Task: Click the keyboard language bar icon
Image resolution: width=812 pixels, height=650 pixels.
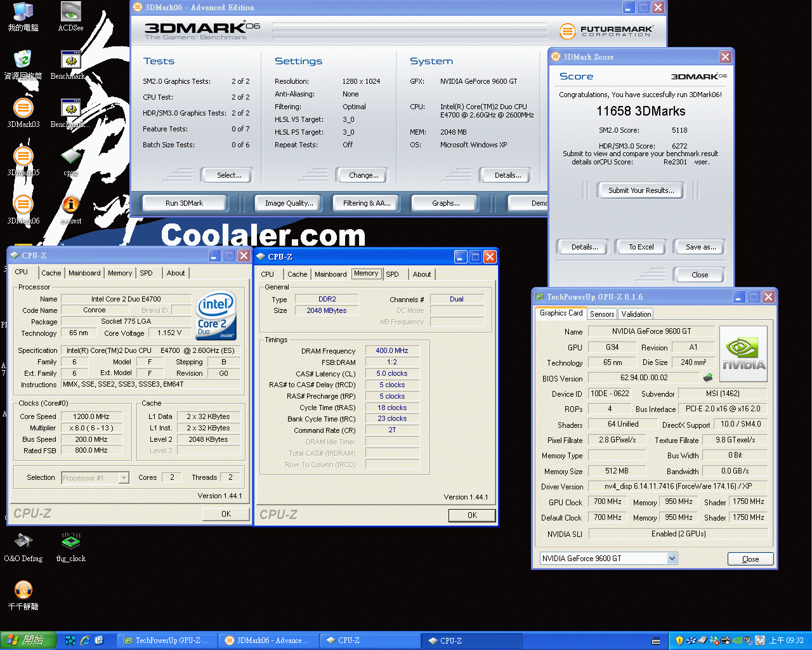Action: [656, 640]
